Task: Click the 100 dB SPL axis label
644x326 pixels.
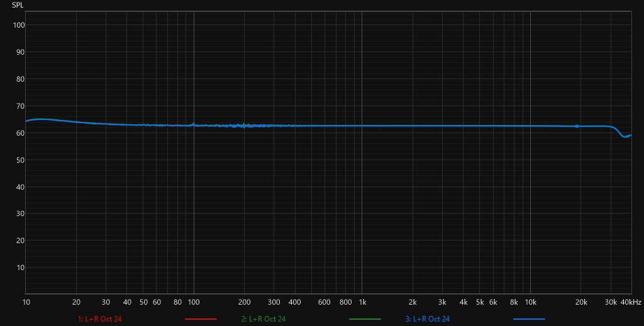Action: pos(19,25)
